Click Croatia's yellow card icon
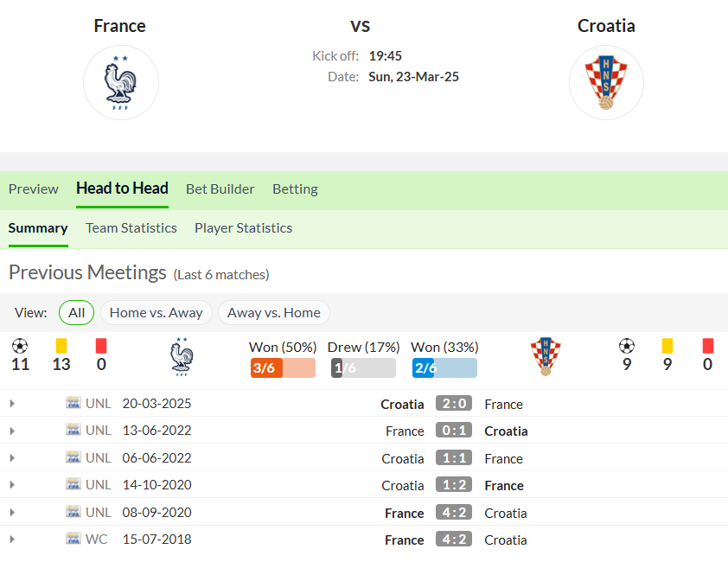The width and height of the screenshot is (728, 562). pyautogui.click(x=667, y=346)
